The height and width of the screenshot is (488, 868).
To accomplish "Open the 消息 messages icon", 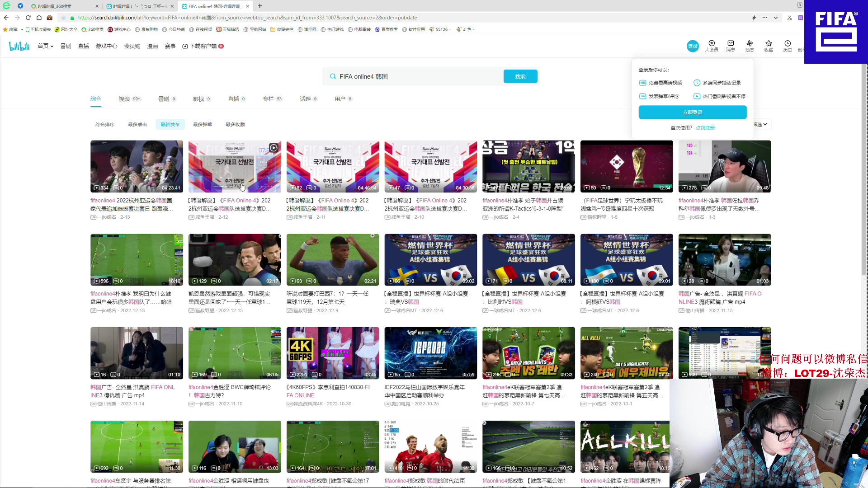I will (731, 46).
